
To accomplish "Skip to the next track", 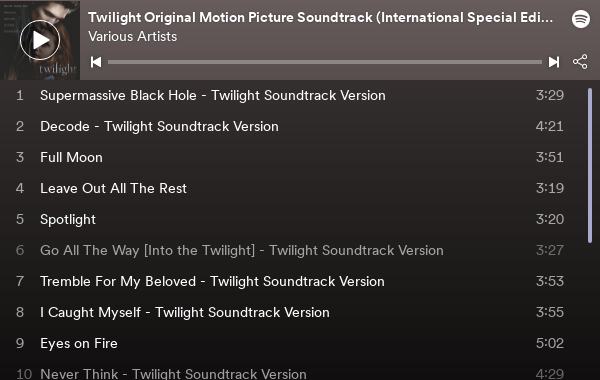I will 554,62.
